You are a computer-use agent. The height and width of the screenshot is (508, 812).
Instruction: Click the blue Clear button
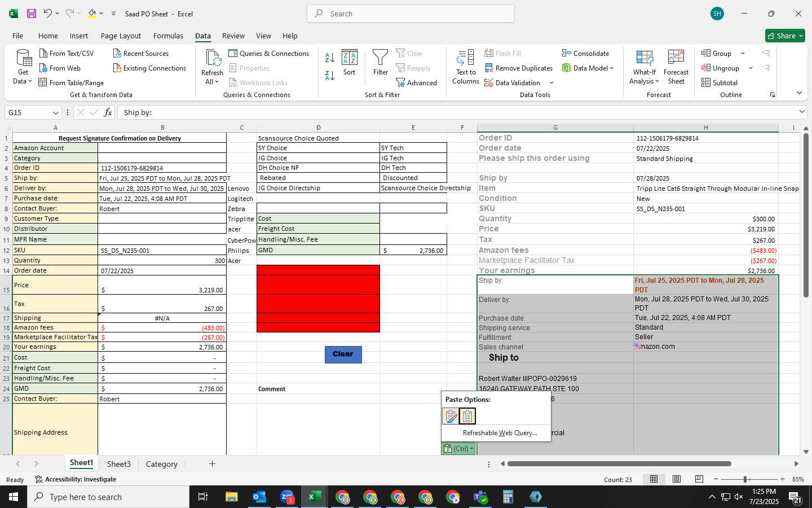[343, 354]
